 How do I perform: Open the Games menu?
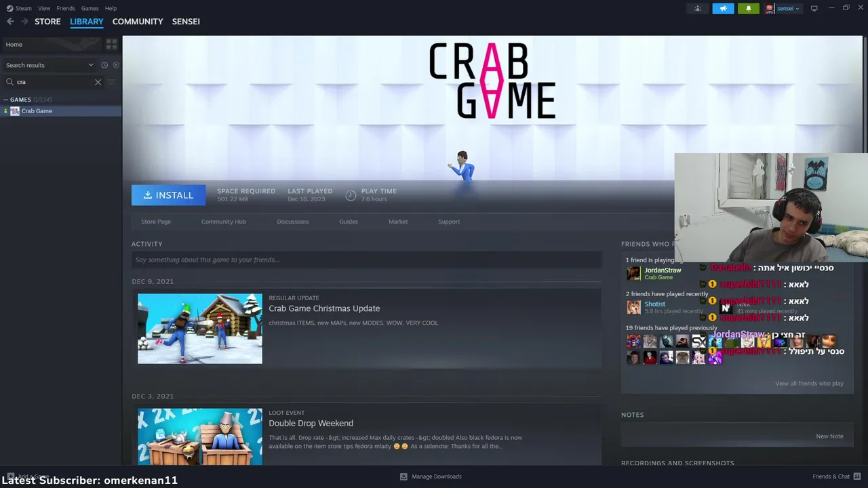click(90, 8)
